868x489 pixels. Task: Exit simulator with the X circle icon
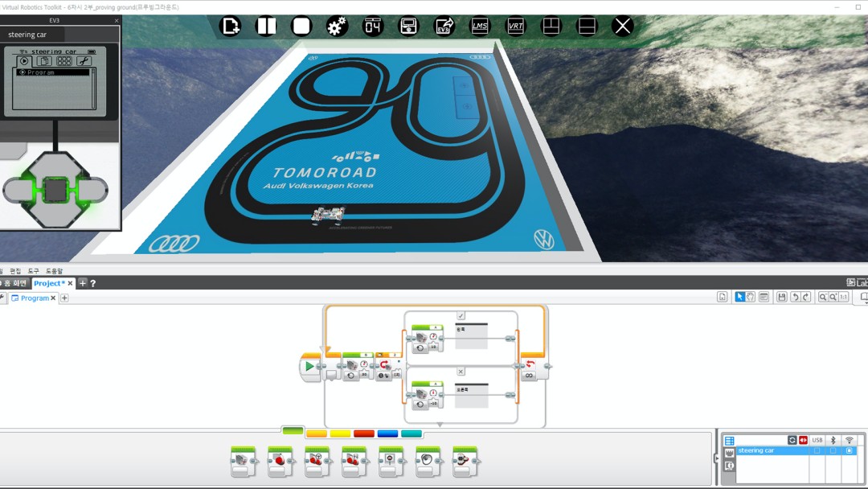(x=622, y=26)
